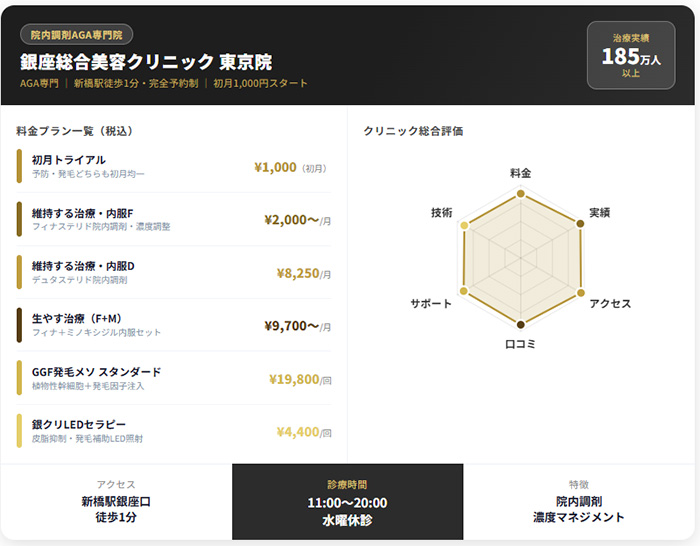Click the clinic title 銀座総合美容クリニック 東京院
The height and width of the screenshot is (546, 700).
pos(146,61)
